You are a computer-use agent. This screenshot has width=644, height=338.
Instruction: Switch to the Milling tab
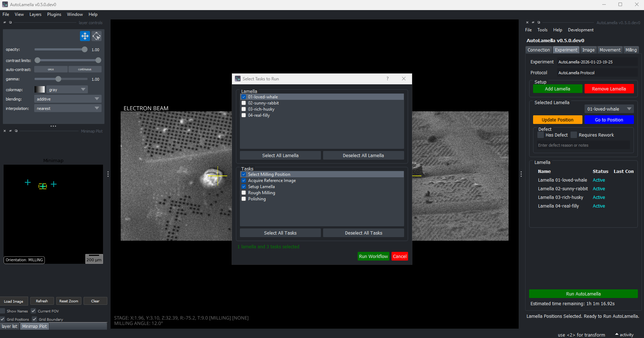(x=631, y=50)
